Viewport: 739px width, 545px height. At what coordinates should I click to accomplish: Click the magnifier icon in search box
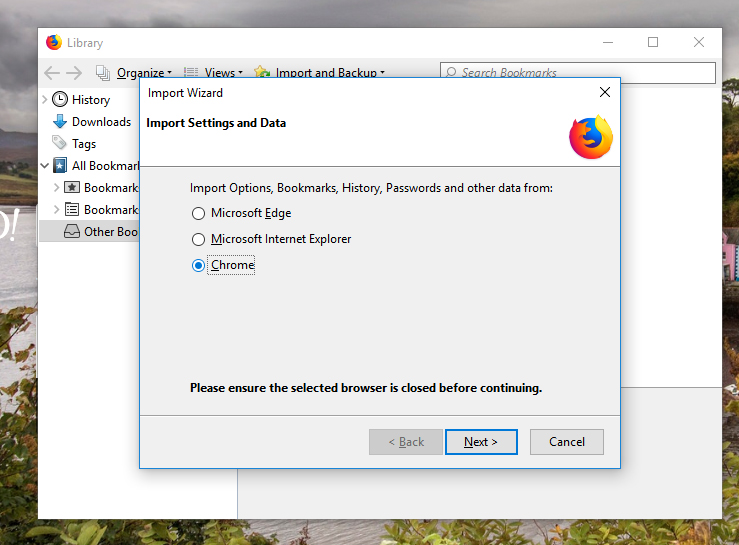tap(451, 72)
